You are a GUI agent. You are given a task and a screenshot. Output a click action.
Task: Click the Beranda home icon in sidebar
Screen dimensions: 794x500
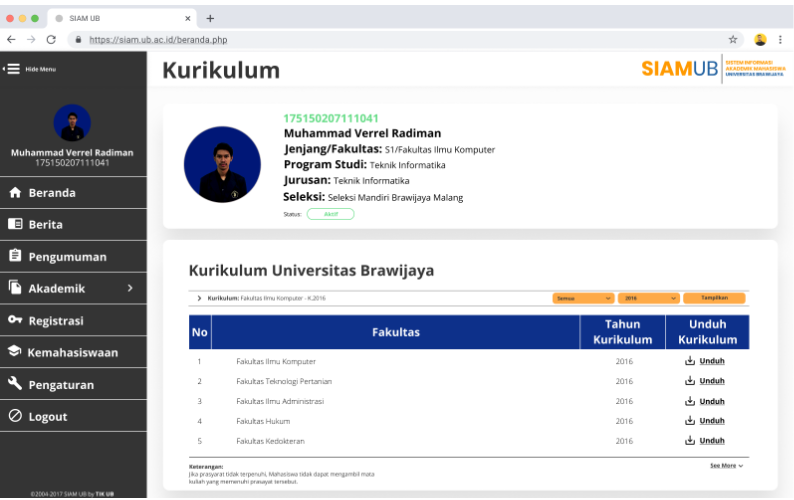(15, 192)
